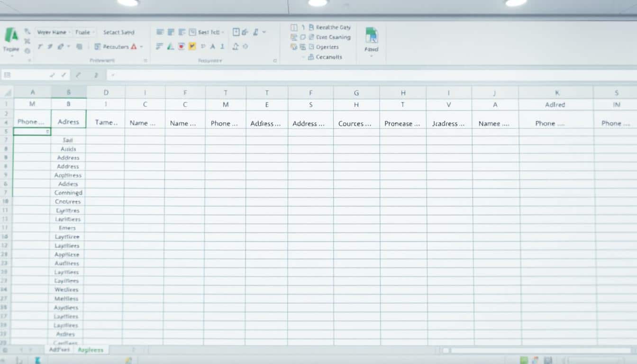Open the dropdown arrow below Tripine
Viewport: 637px width, 364px height.
[x=12, y=56]
